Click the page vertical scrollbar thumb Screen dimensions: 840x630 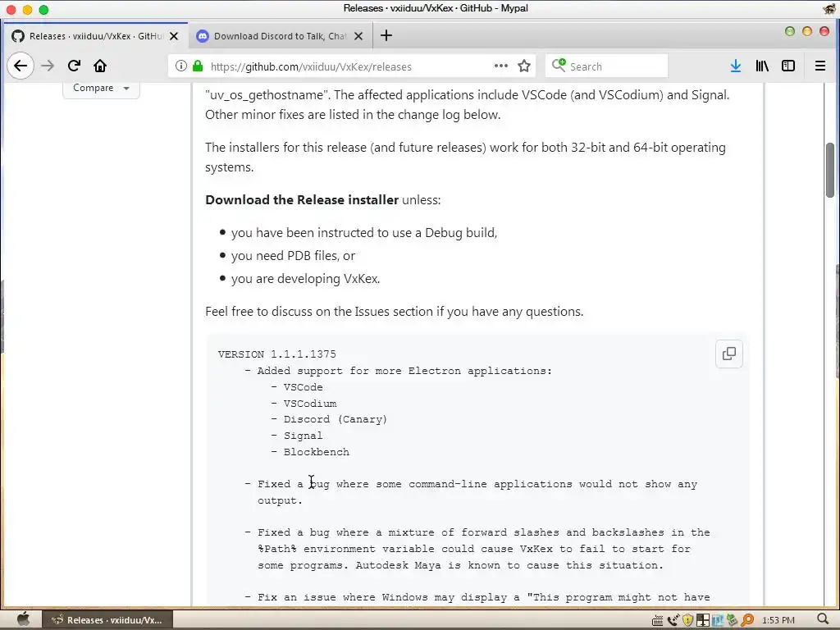click(830, 170)
